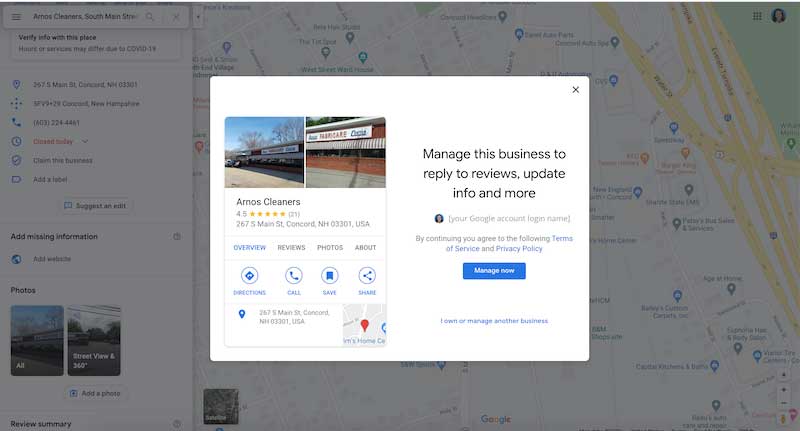Click the West Street Ward House marker
Image resolution: width=800 pixels, height=431 pixels.
pos(362,57)
